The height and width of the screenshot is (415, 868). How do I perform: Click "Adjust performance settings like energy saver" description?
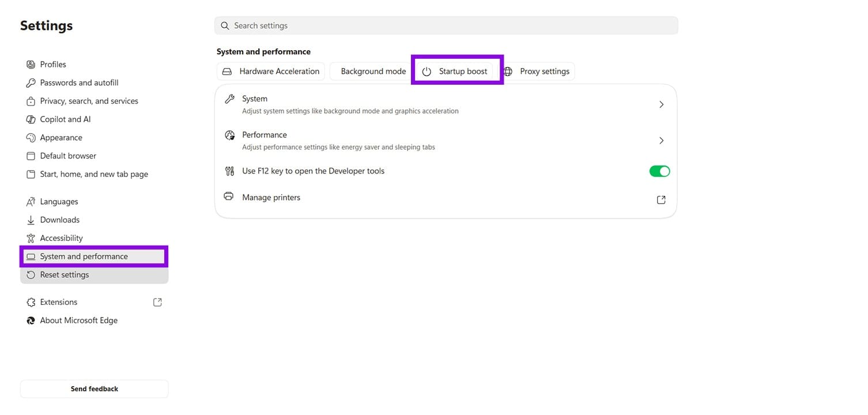point(338,148)
